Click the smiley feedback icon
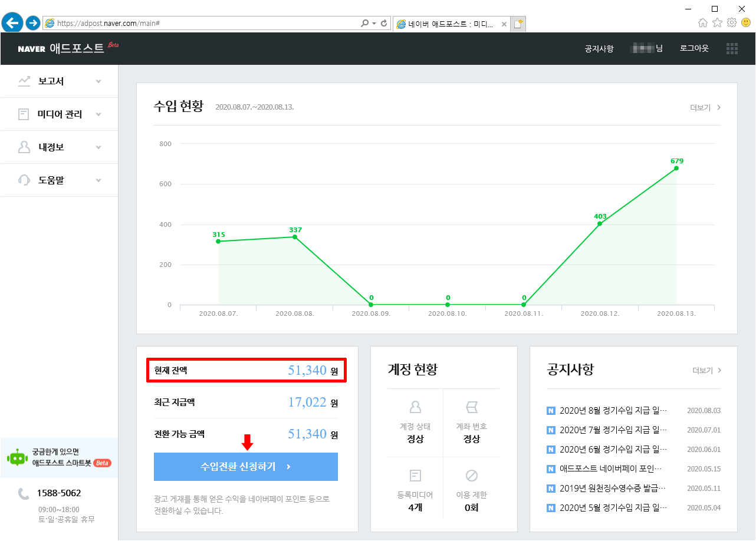The height and width of the screenshot is (541, 756). click(746, 23)
